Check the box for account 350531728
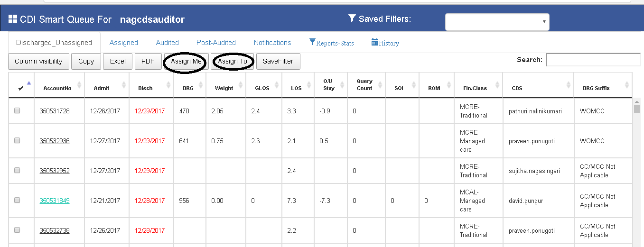Screen dimensions: 644x247 point(18,111)
